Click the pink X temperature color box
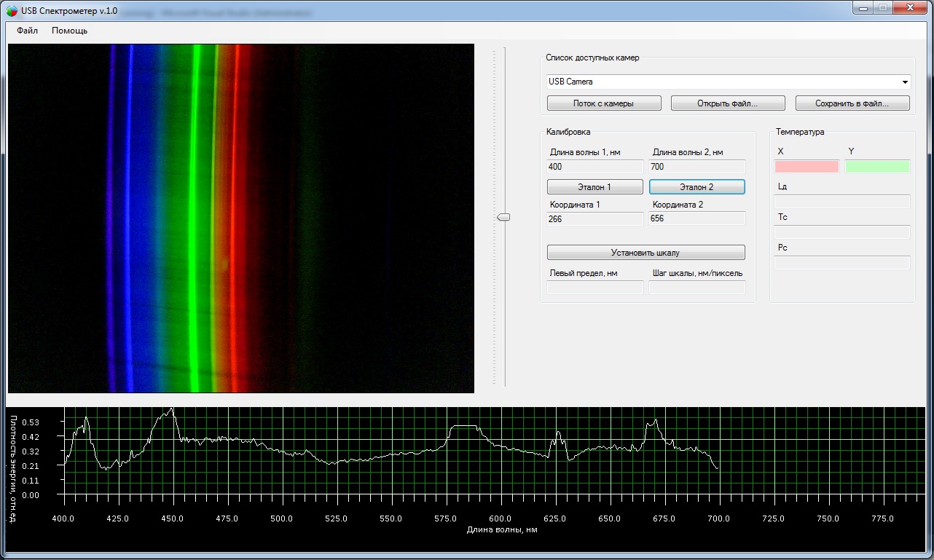This screenshot has width=934, height=560. click(x=807, y=166)
